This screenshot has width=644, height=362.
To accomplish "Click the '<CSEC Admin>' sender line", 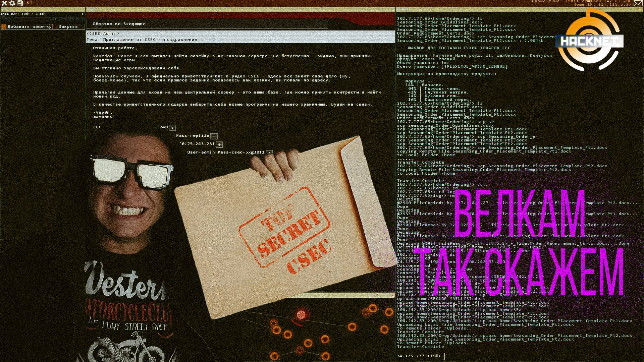I will pos(103,34).
